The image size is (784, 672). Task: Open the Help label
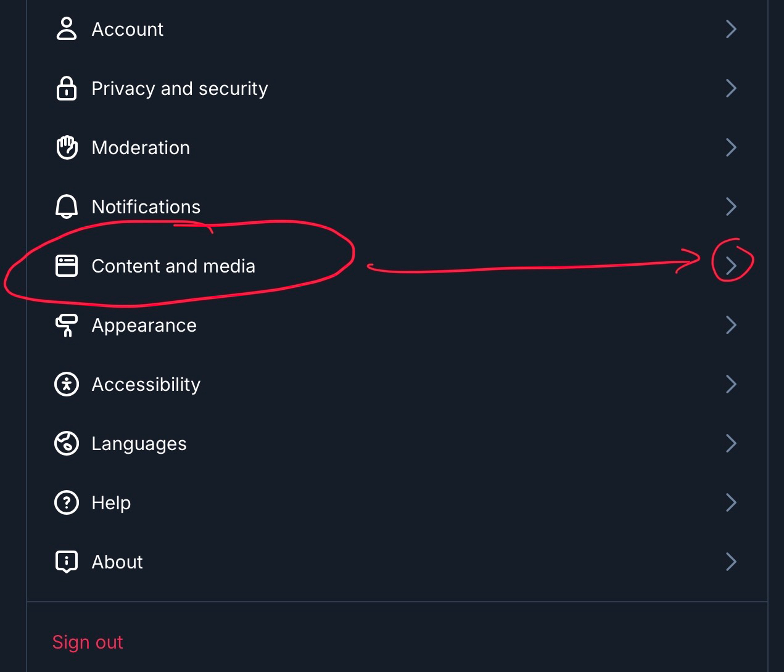[111, 503]
